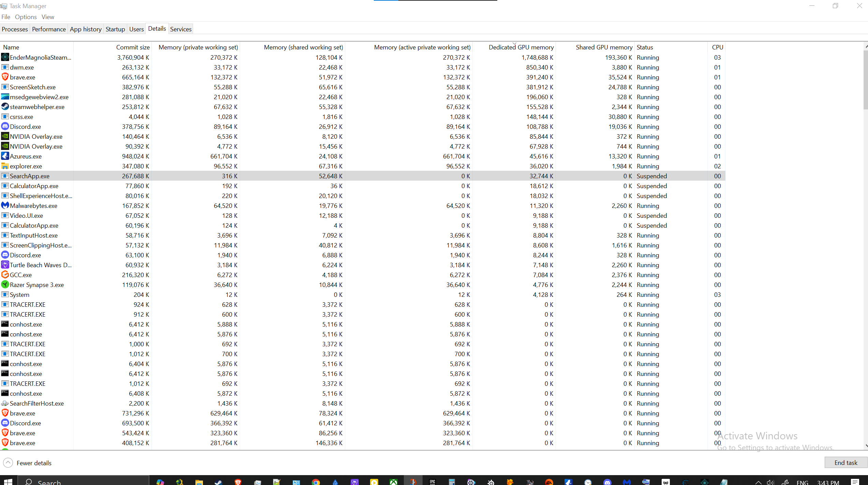Select the dwm.exe process row
The height and width of the screenshot is (485, 868).
363,67
